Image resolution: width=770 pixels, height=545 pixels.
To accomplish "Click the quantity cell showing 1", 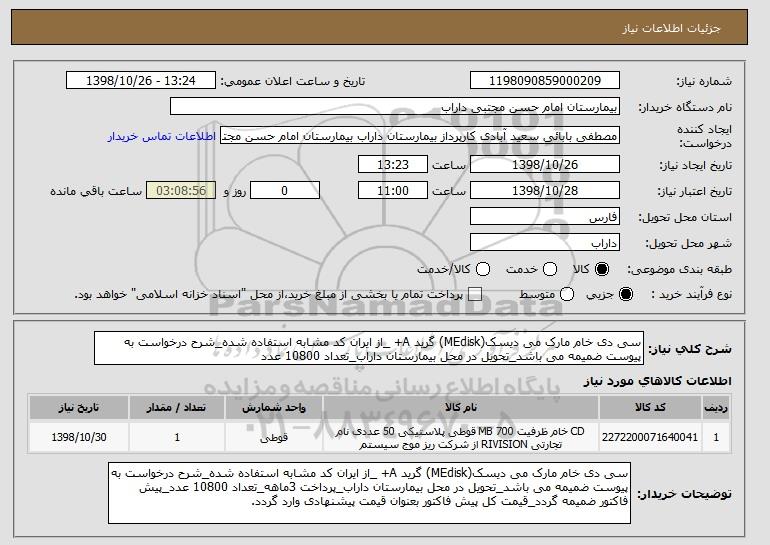I will point(177,437).
